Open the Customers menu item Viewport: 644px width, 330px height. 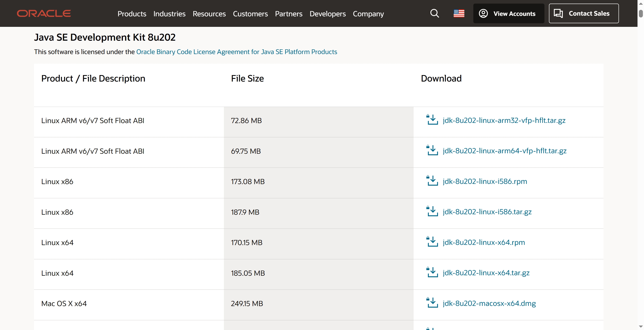coord(250,14)
